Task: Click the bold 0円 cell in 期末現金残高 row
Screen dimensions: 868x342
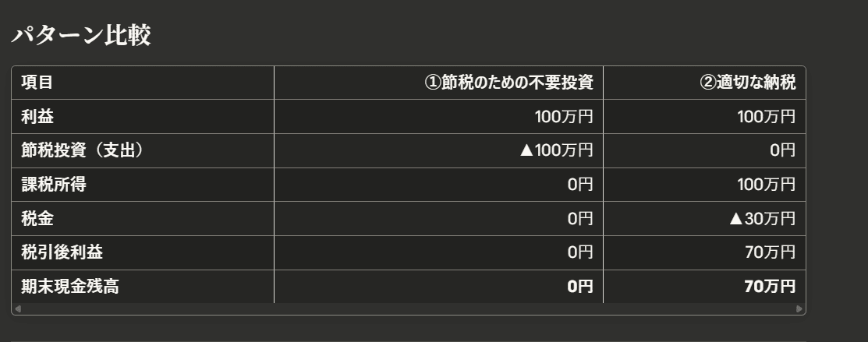Action: [580, 287]
